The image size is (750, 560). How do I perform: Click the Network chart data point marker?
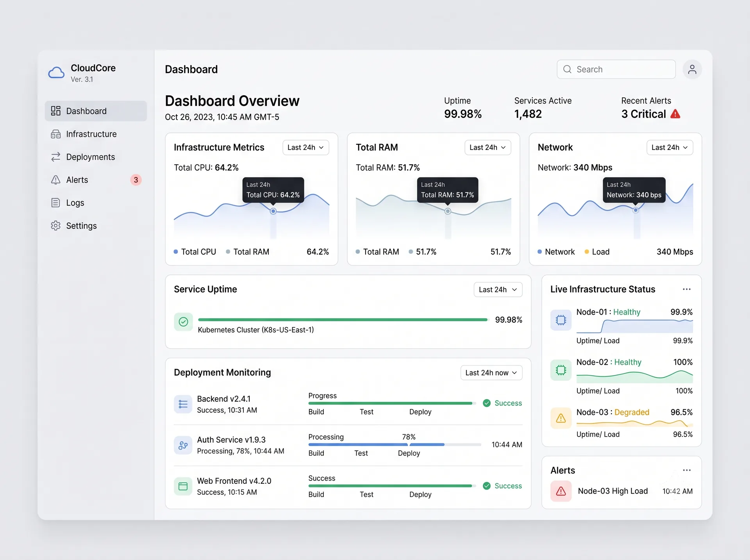tap(636, 210)
